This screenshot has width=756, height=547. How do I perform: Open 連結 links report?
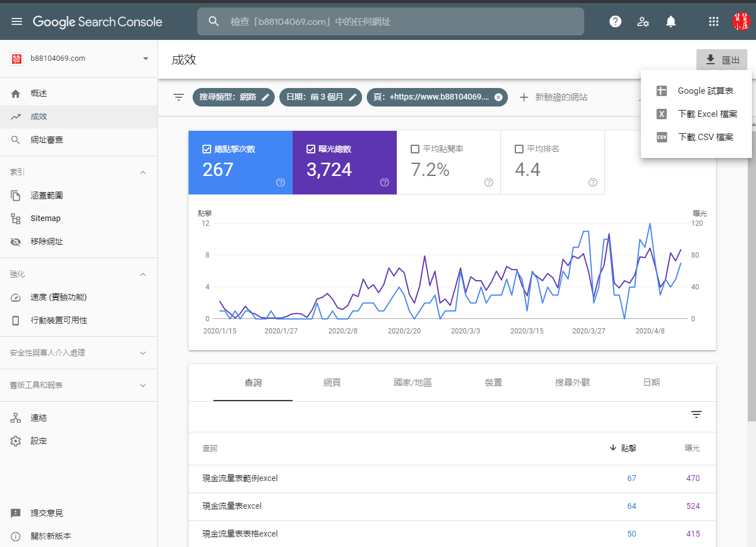tap(79, 417)
